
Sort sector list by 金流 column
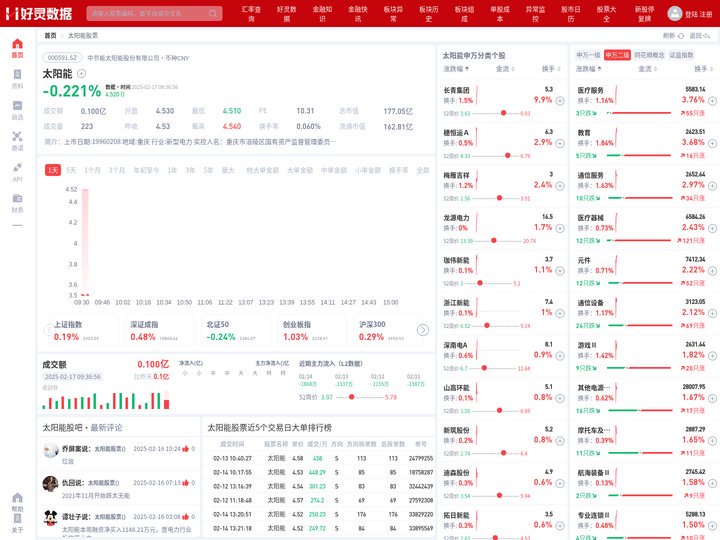[x=647, y=69]
